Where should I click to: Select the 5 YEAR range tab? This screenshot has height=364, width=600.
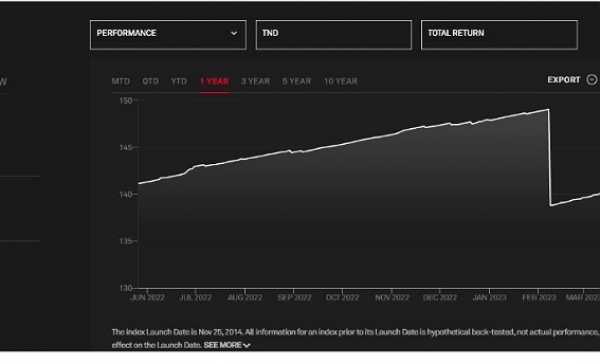coord(297,81)
